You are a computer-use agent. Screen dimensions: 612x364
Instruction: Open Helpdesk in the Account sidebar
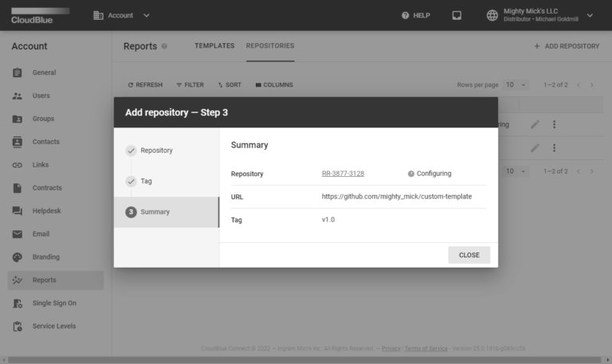click(x=56, y=211)
